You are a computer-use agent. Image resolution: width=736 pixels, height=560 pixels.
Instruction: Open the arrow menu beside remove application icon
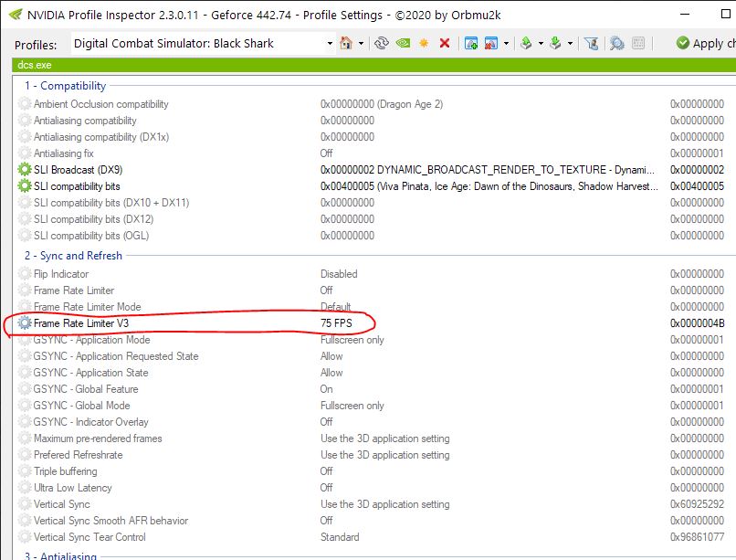pyautogui.click(x=506, y=43)
